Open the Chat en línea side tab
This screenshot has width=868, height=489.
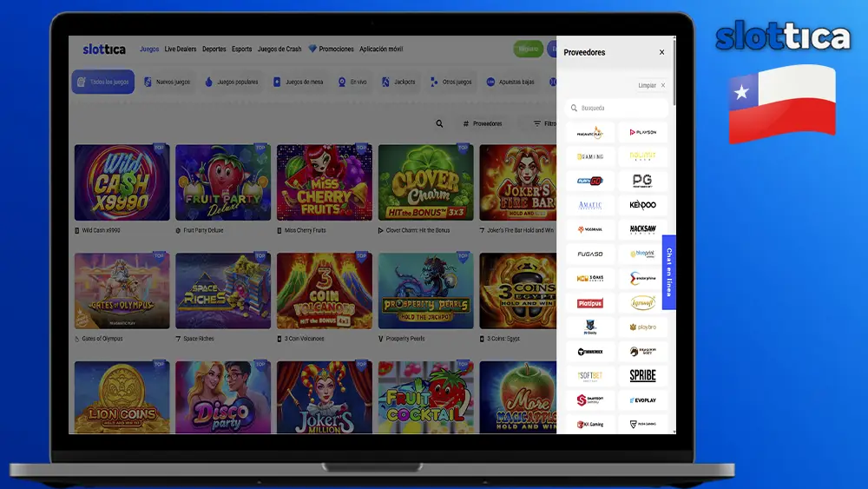[668, 272]
